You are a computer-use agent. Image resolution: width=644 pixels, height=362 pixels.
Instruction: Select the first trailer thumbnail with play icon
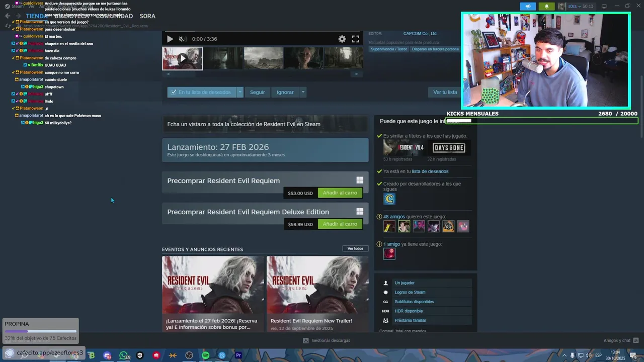tap(182, 58)
